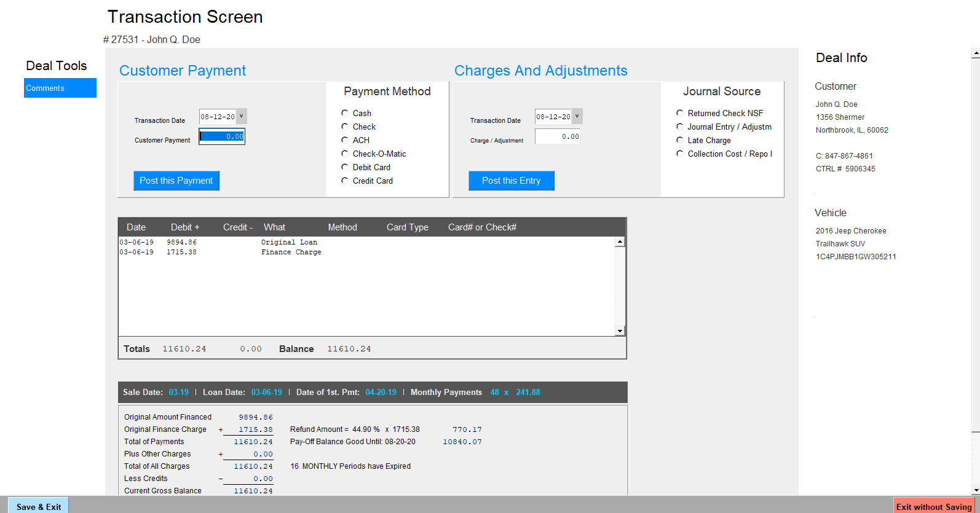Click the What column header
Screen dimensions: 980x513
[x=274, y=227]
